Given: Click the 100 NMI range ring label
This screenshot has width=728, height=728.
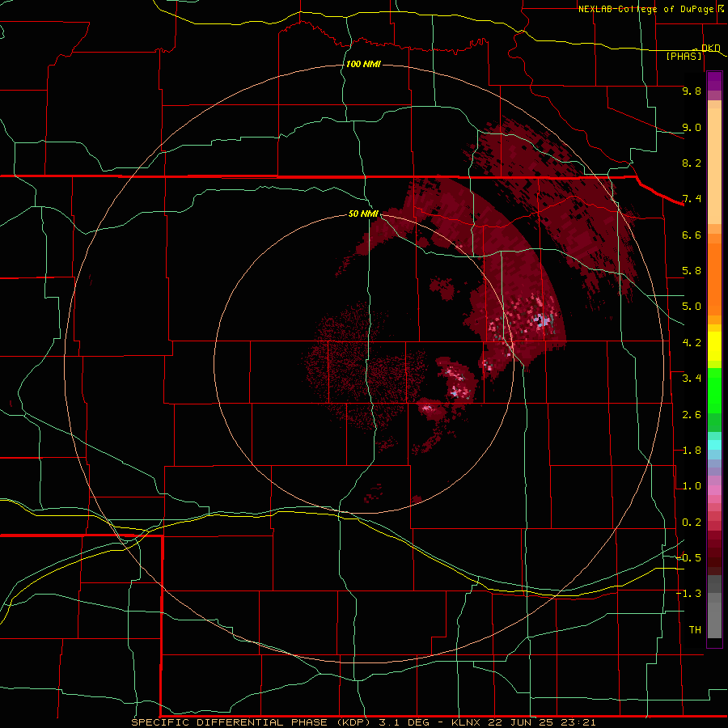Looking at the screenshot, I should (x=363, y=64).
